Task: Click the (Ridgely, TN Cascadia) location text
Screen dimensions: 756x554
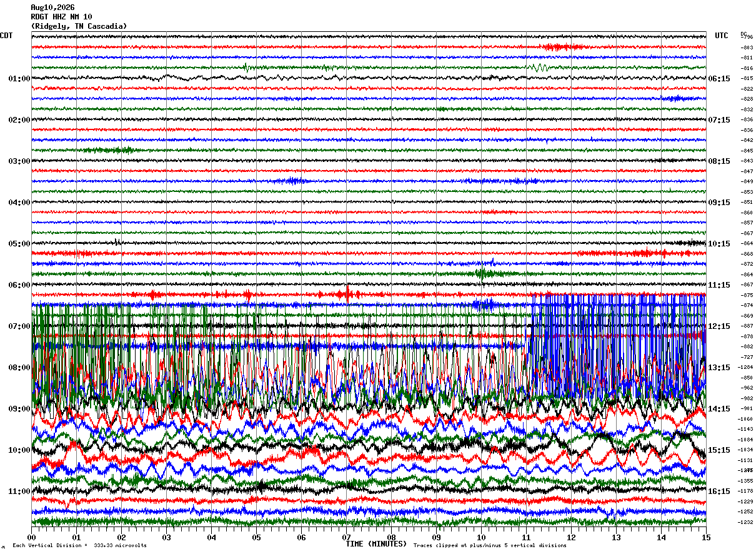Action: point(79,26)
